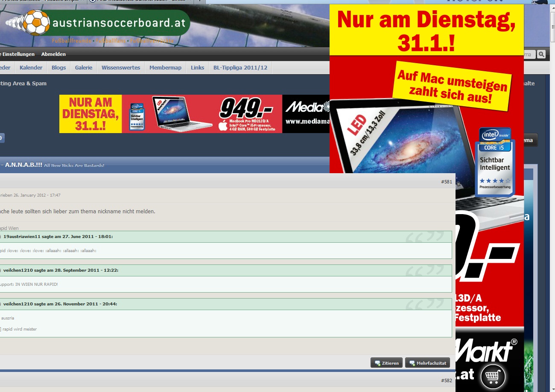The image size is (555, 392).
Task: Click the Apple logo in banner ad
Action: click(x=222, y=125)
